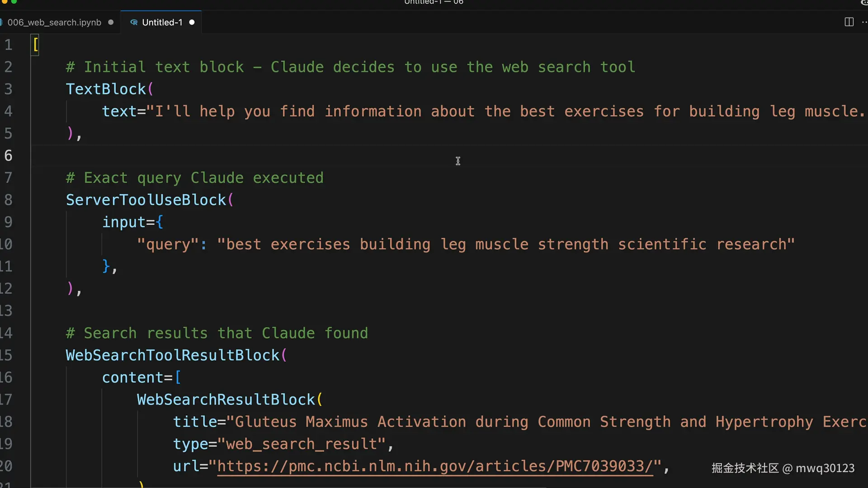The image size is (868, 488).
Task: Click the WebSearchResultBlock identifier
Action: 226,399
